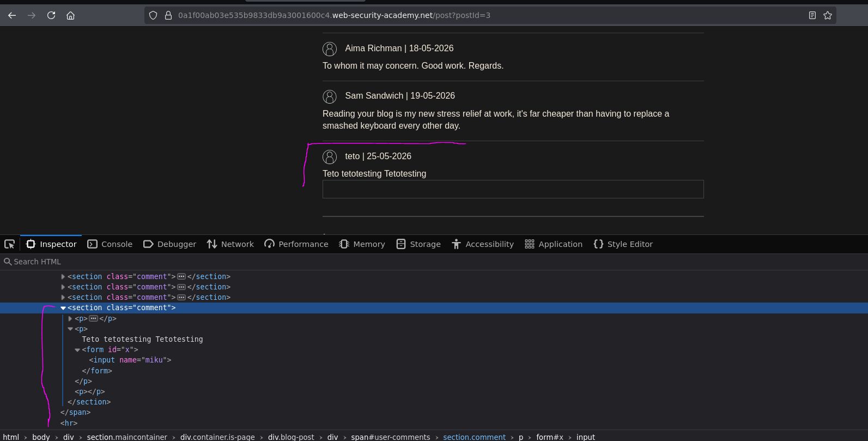Switch to the Network tab

coord(230,244)
